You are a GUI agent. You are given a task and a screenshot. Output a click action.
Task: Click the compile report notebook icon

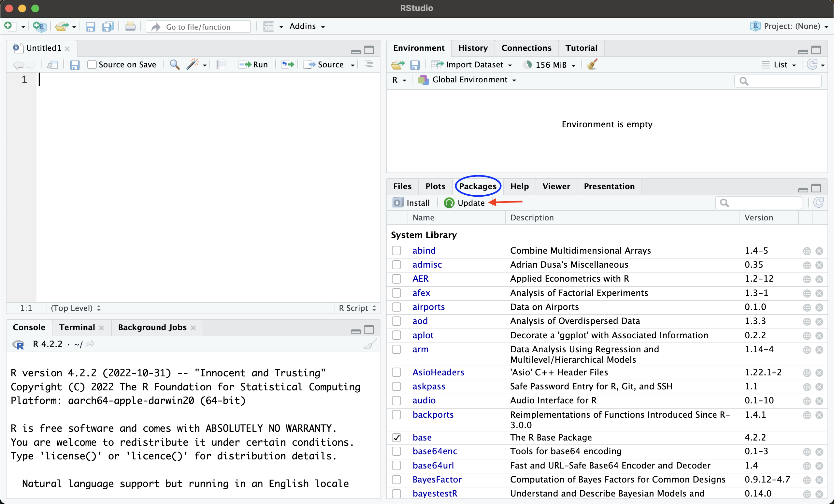pyautogui.click(x=221, y=64)
